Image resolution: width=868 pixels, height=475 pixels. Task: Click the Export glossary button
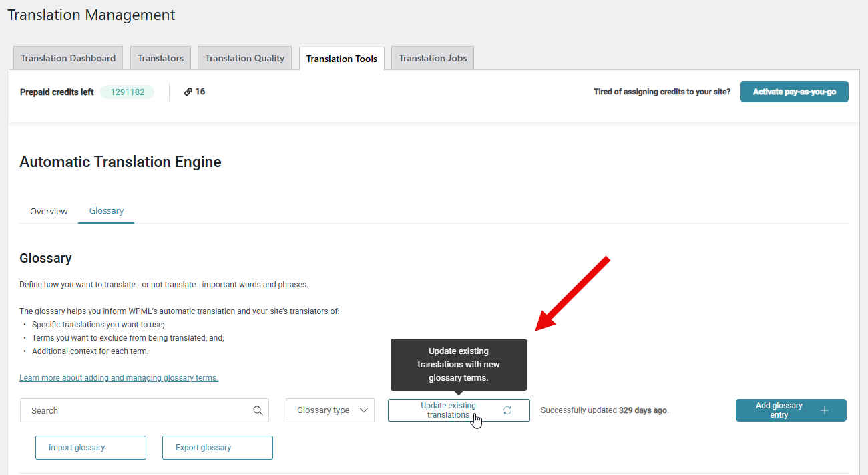pyautogui.click(x=218, y=448)
